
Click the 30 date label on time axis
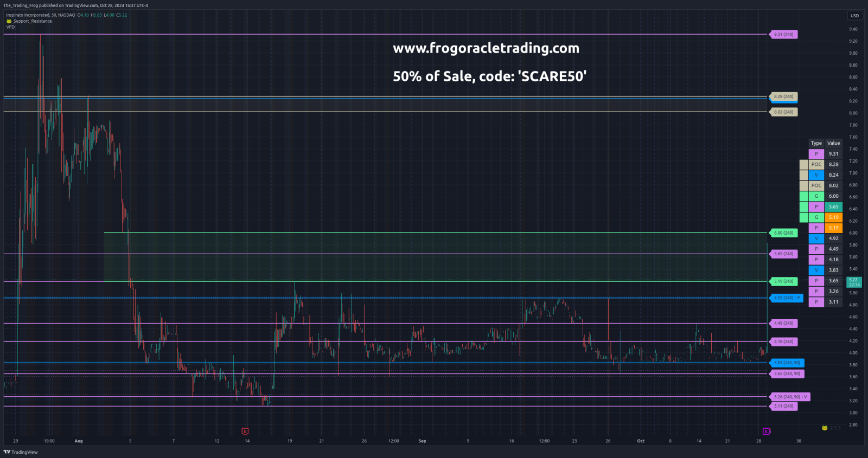click(799, 441)
